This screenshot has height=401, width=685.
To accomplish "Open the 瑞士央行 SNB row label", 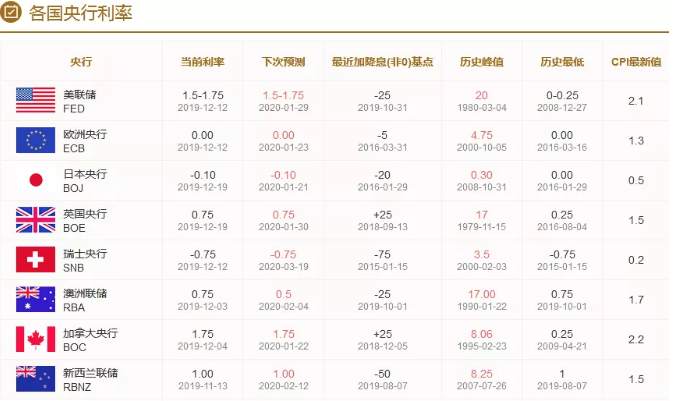I will tap(85, 260).
